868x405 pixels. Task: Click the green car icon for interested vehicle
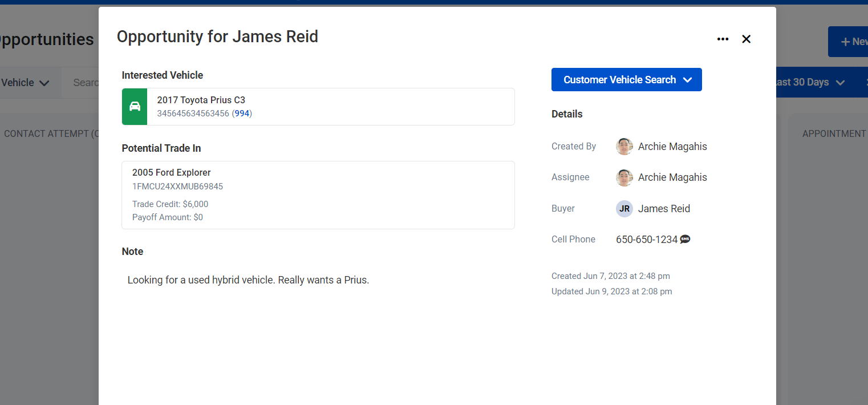[x=135, y=107]
